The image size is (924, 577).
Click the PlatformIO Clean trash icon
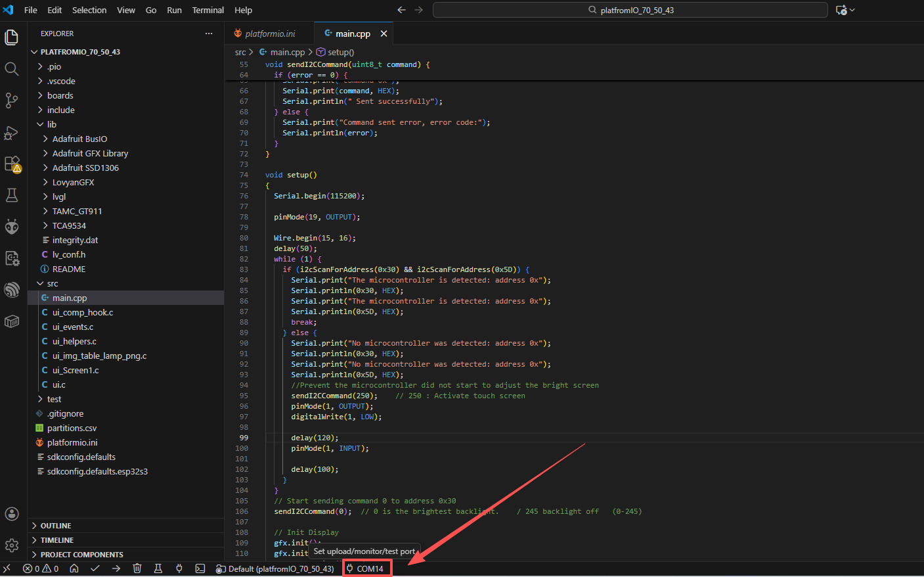137,568
